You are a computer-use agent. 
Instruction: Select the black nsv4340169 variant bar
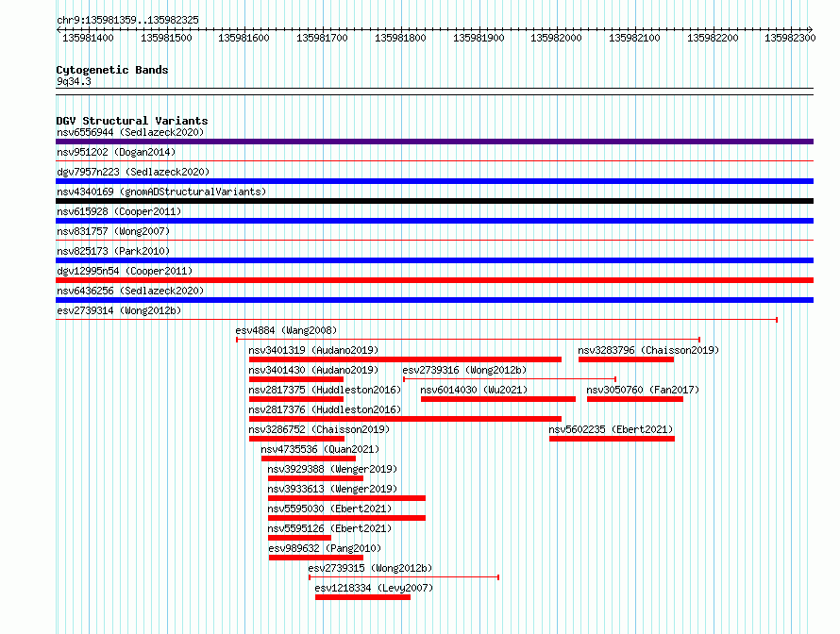click(x=434, y=201)
